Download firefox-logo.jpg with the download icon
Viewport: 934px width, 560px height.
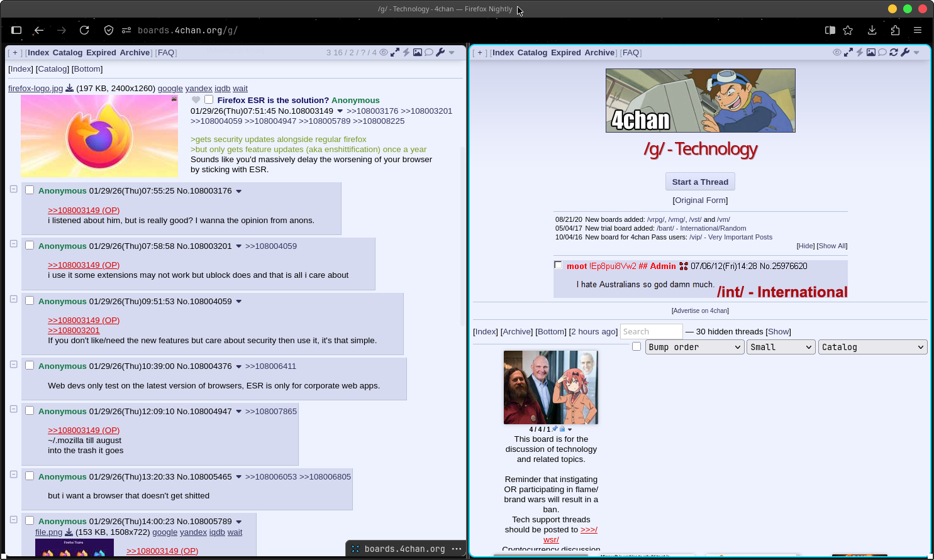pos(69,89)
